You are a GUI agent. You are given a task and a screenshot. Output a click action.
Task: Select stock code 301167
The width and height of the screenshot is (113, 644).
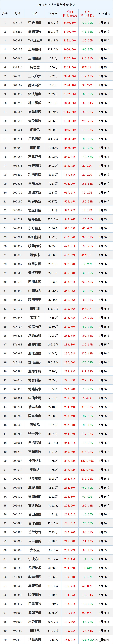click(x=17, y=85)
